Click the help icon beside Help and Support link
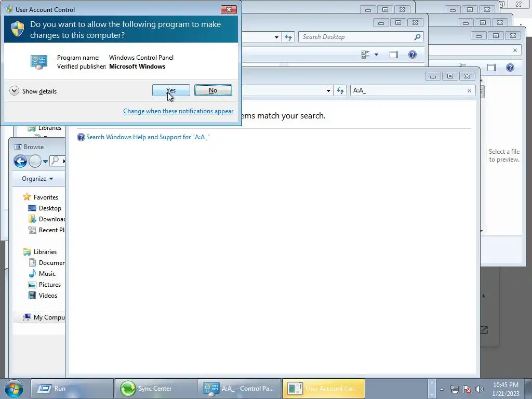This screenshot has width=532, height=399. [81, 137]
